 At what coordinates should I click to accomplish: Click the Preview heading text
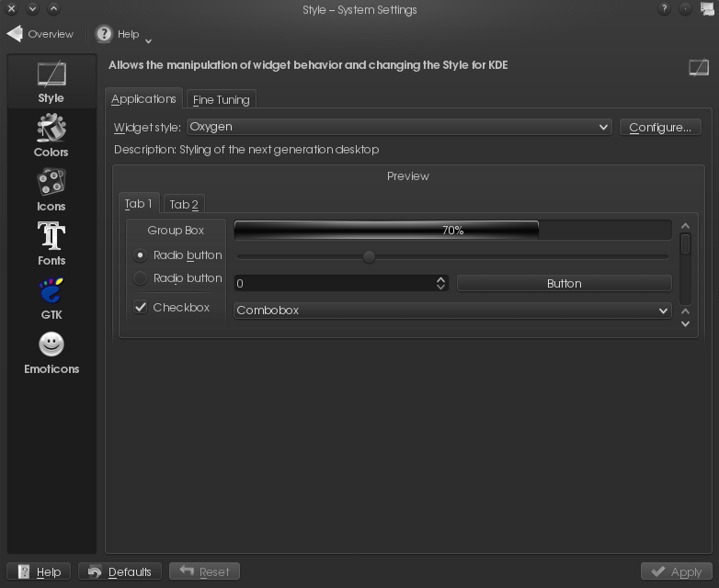coord(408,176)
